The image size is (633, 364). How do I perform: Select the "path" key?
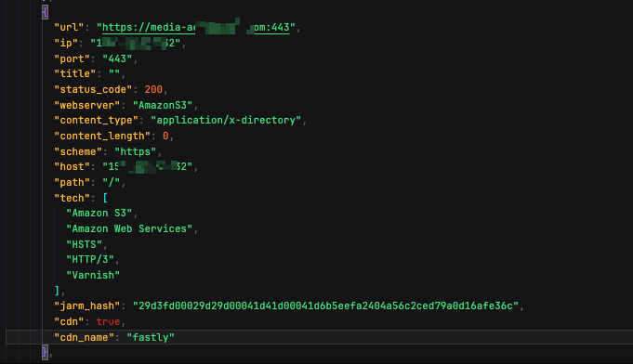coord(72,182)
